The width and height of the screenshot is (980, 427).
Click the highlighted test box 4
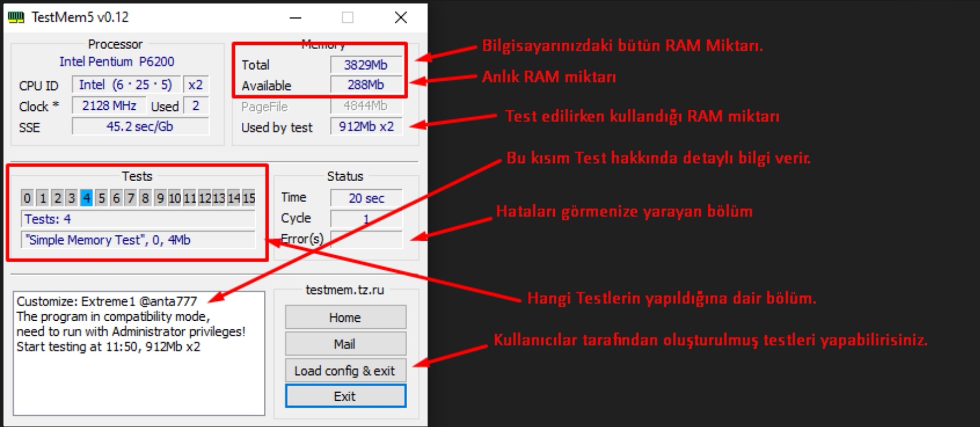click(x=86, y=198)
